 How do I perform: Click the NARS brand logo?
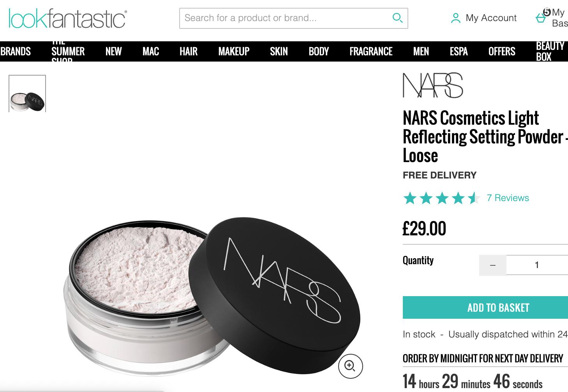point(433,85)
